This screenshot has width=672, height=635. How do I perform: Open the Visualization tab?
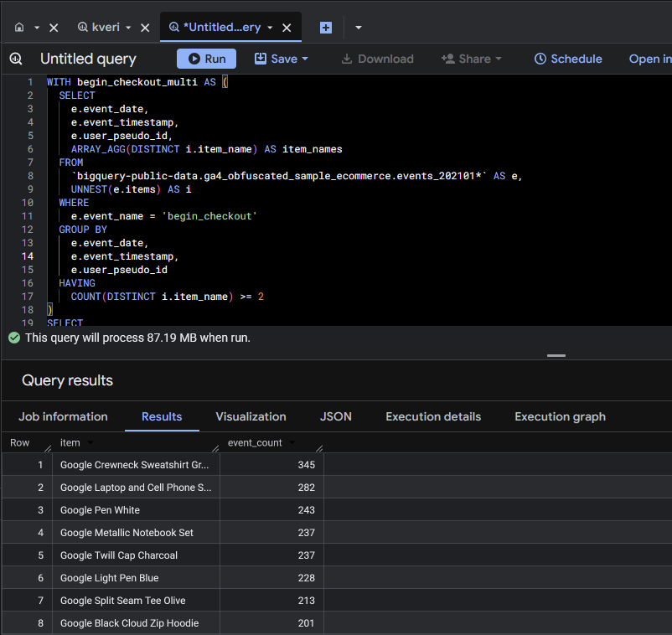tap(251, 416)
